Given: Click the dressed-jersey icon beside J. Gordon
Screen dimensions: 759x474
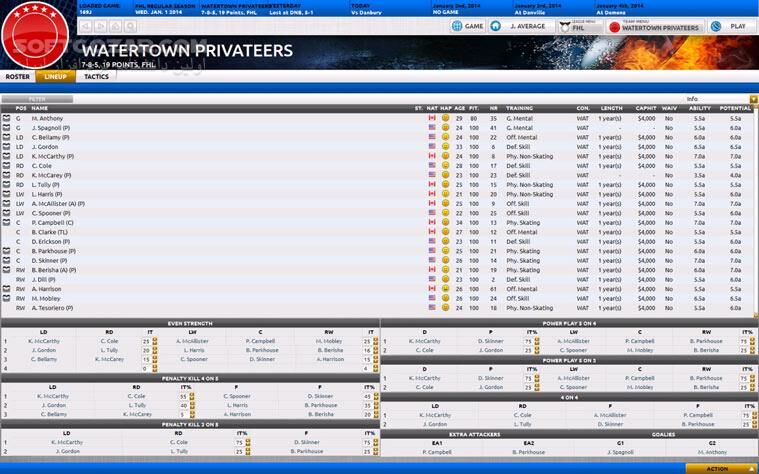Looking at the screenshot, I should pyautogui.click(x=6, y=147).
